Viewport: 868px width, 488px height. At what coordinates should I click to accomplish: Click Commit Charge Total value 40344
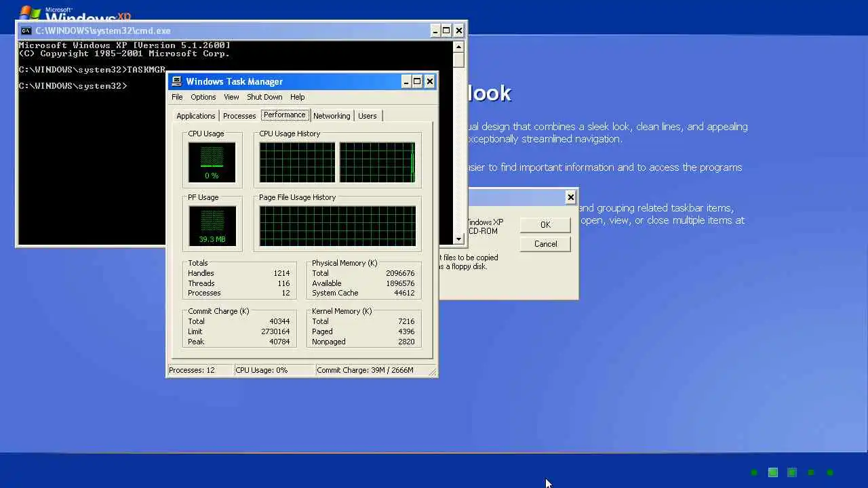tap(279, 321)
